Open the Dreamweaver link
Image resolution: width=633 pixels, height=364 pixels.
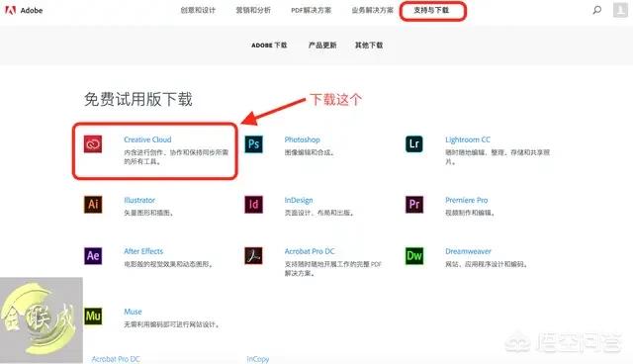(468, 251)
